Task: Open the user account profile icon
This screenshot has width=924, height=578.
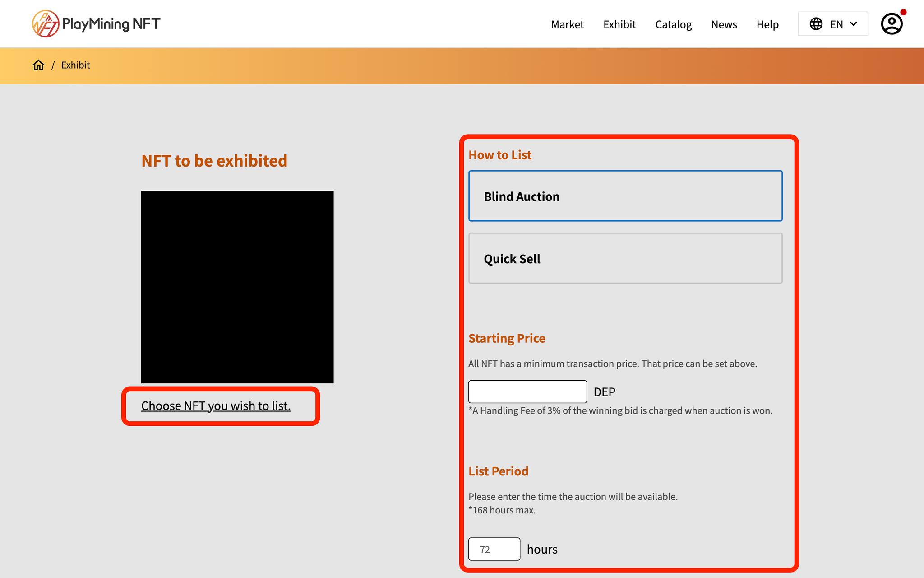Action: pos(891,24)
